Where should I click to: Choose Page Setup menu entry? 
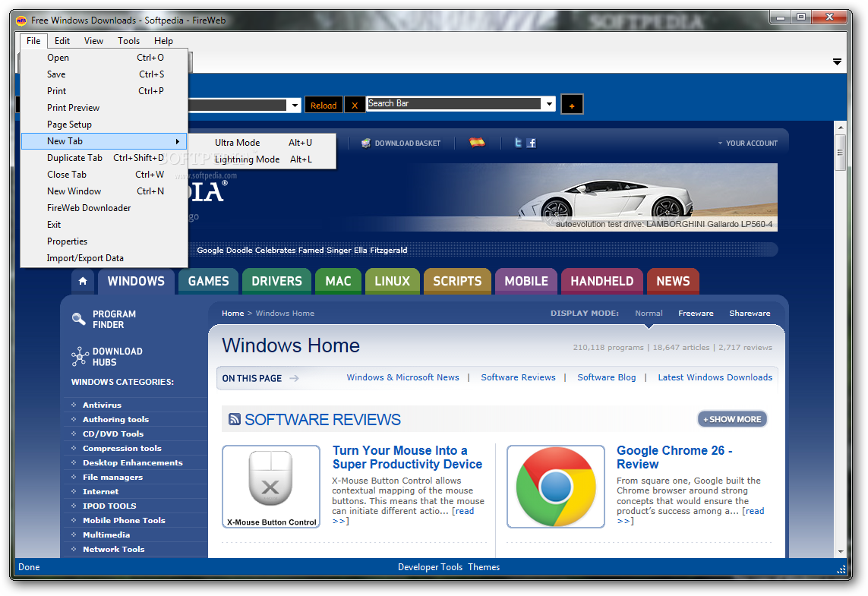[104, 125]
